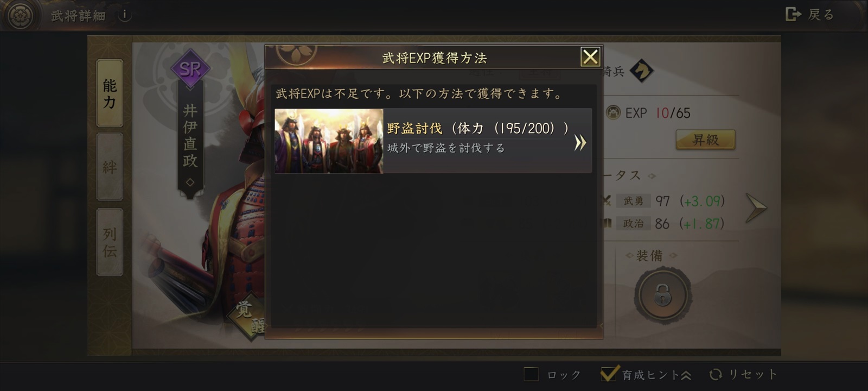Uncheck the 育成ヒント checkbox
This screenshot has width=868, height=391.
pyautogui.click(x=609, y=374)
